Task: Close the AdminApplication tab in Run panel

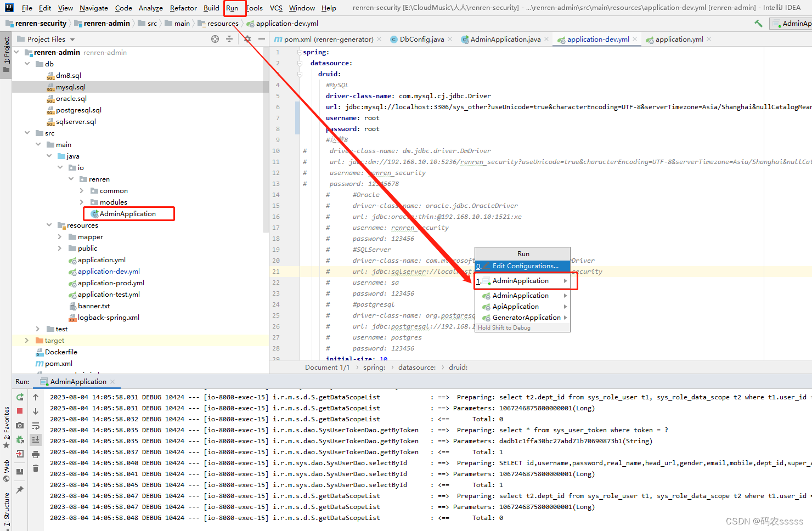Action: 112,381
